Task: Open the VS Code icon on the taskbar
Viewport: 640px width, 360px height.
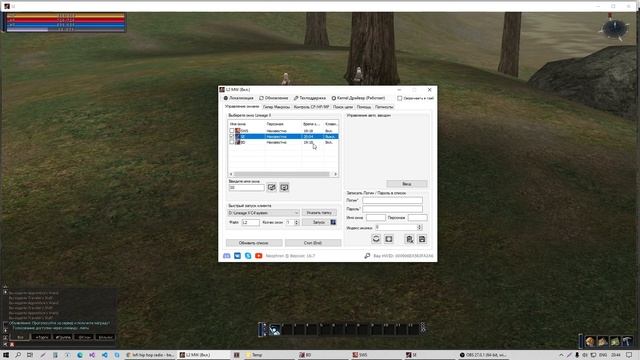Action: tap(105, 355)
